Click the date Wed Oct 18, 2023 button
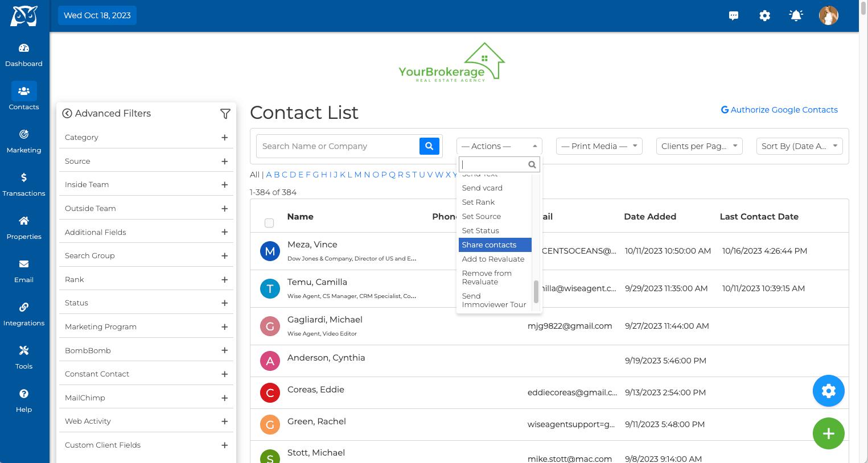 point(97,15)
